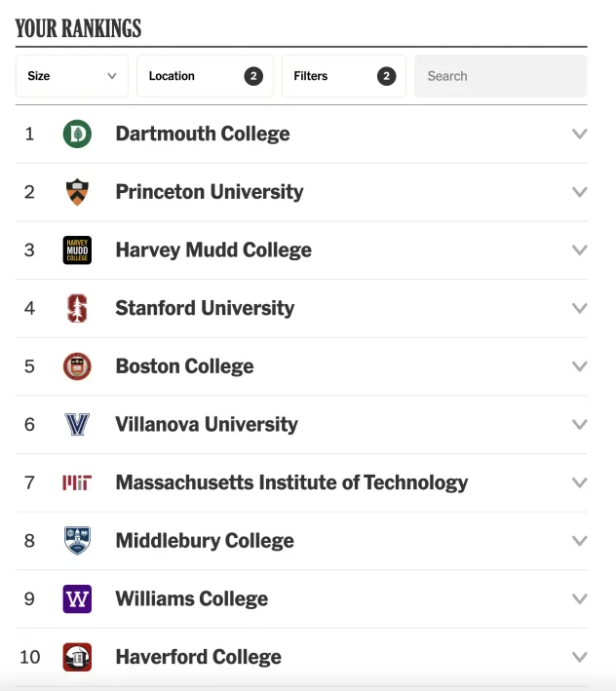Open the Filters menu button
Image resolution: width=616 pixels, height=691 pixels.
click(343, 76)
